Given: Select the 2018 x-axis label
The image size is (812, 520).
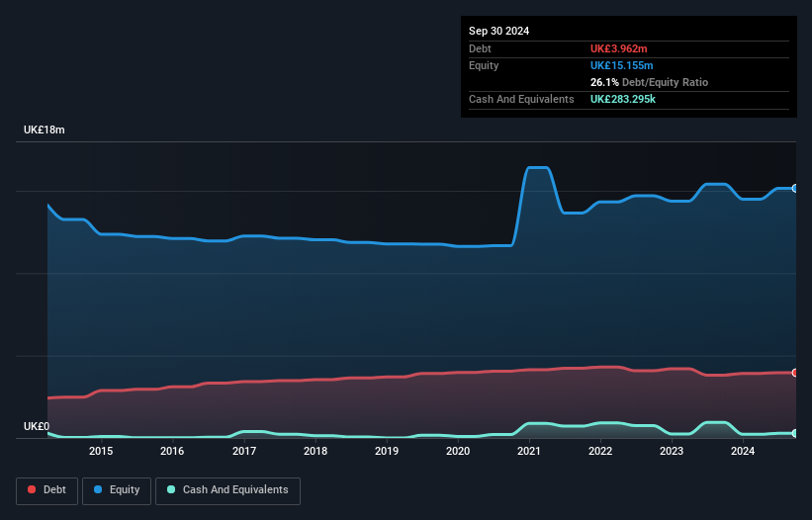Looking at the screenshot, I should tap(316, 451).
